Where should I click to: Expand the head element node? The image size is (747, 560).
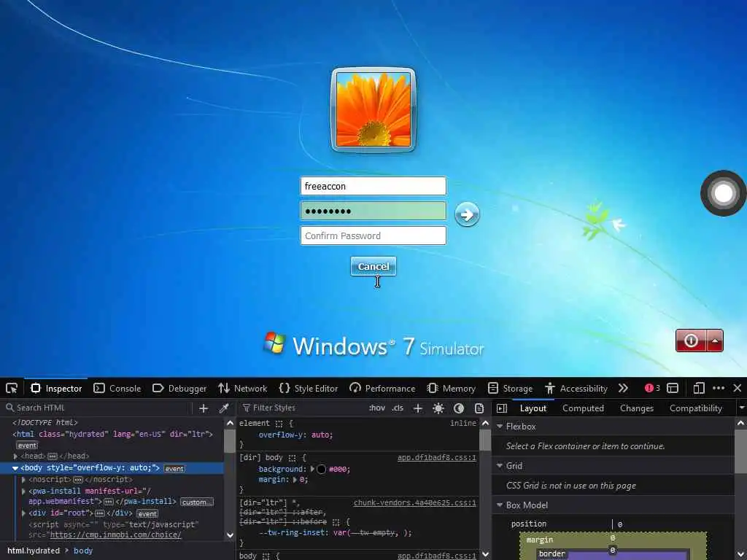tap(16, 456)
